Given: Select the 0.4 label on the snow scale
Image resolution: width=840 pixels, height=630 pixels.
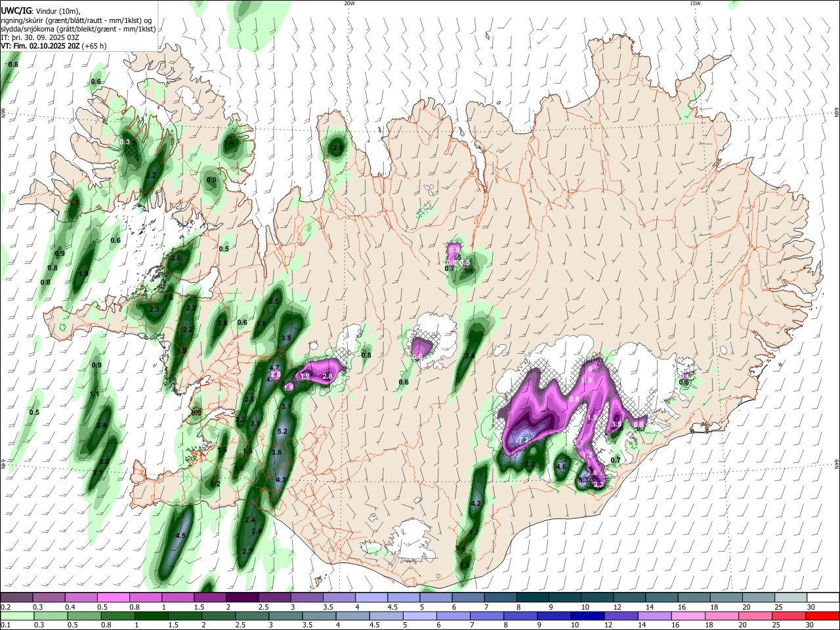Looking at the screenshot, I should tap(70, 607).
